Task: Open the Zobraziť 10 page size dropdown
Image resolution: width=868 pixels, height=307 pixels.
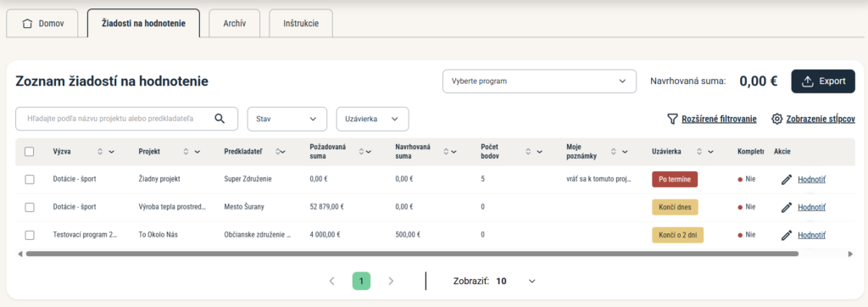Action: 516,281
